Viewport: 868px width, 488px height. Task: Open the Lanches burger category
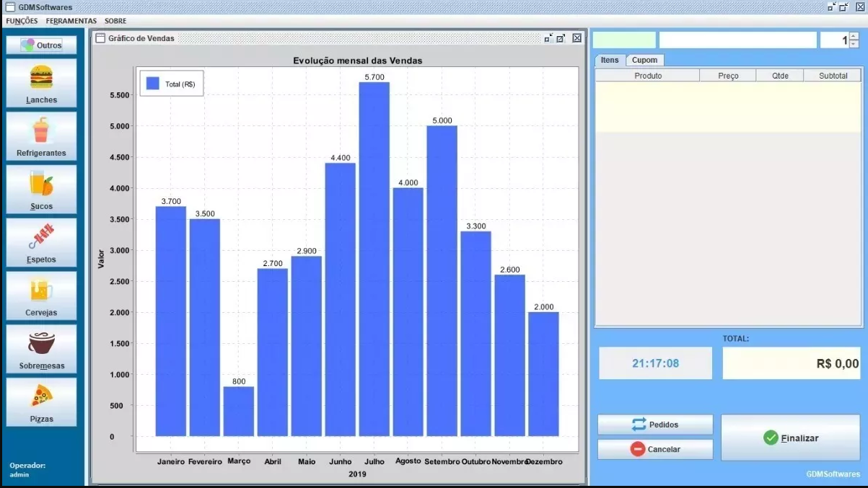coord(41,84)
